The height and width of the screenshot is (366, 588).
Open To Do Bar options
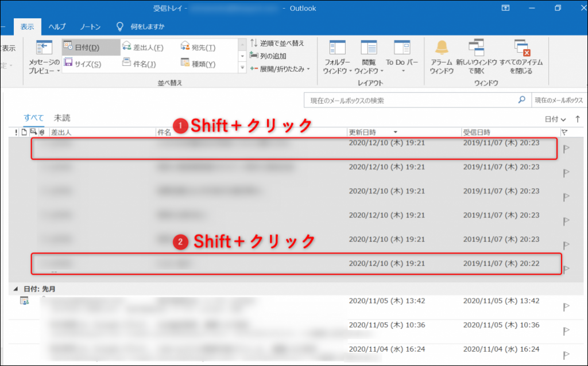pos(402,57)
